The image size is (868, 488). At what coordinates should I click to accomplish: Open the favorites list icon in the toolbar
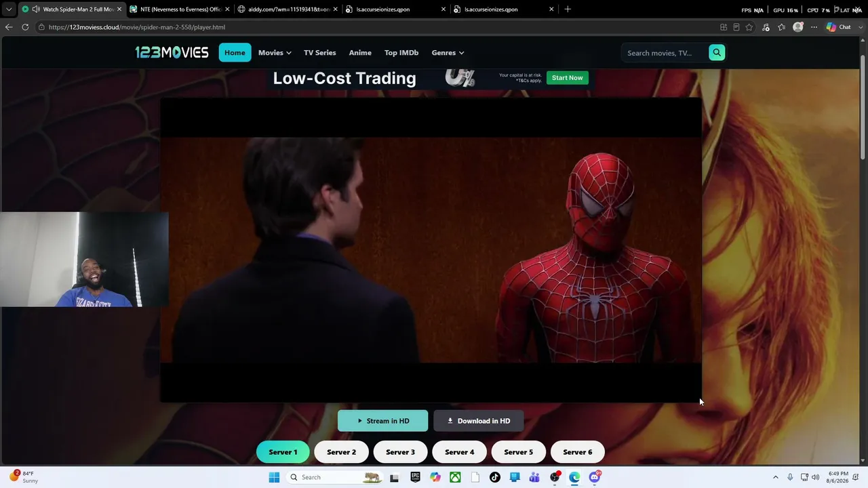tap(782, 27)
